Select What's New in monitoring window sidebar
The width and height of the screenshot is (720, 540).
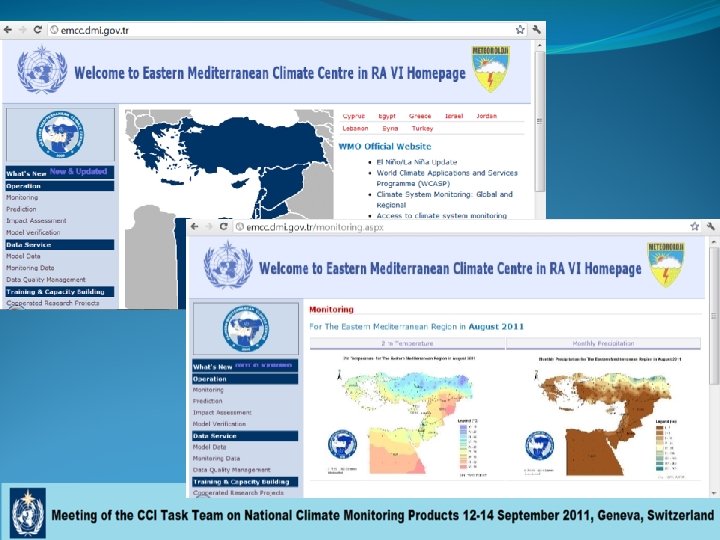[245, 366]
